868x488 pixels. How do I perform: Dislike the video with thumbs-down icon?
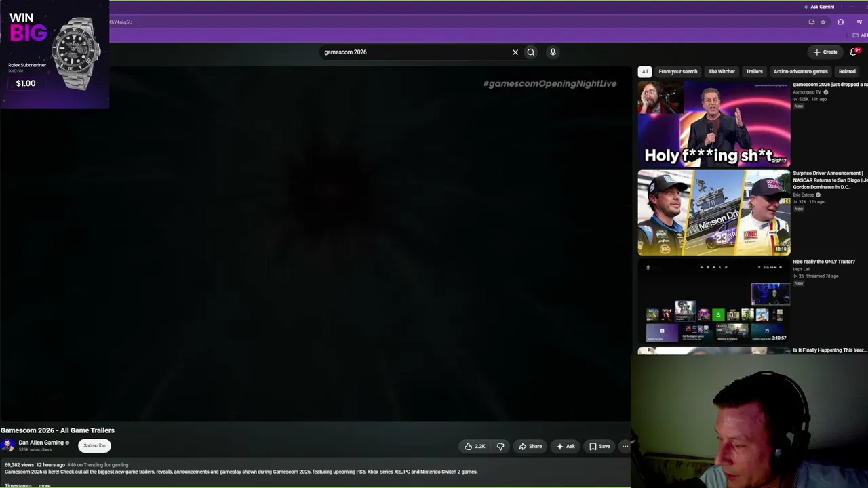[500, 446]
